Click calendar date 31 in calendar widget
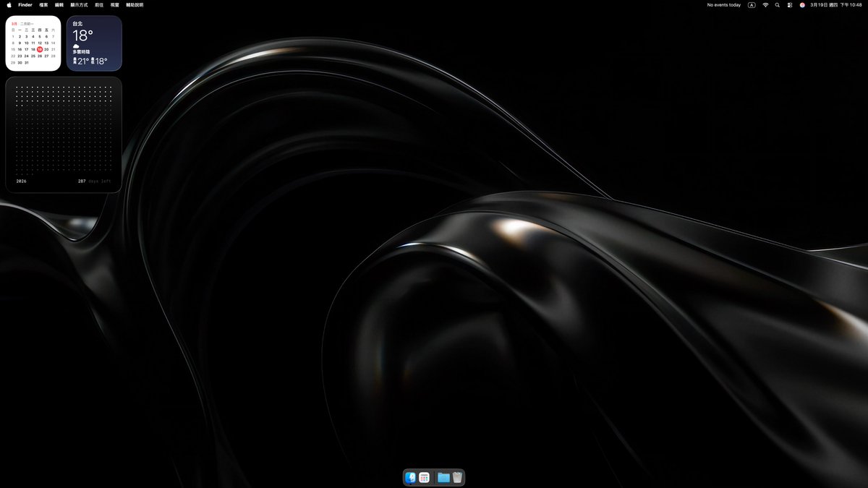 pos(26,63)
